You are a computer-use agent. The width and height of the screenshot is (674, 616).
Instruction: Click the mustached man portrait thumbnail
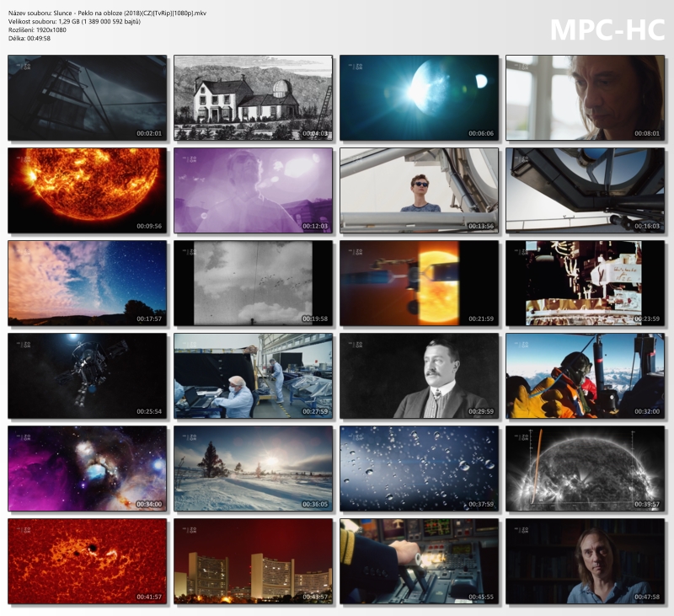tap(419, 376)
